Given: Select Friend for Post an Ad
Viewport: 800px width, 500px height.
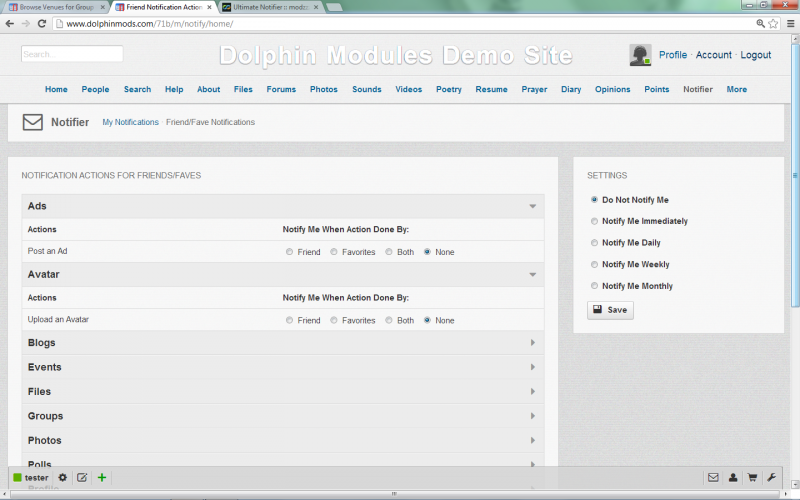Looking at the screenshot, I should point(290,252).
